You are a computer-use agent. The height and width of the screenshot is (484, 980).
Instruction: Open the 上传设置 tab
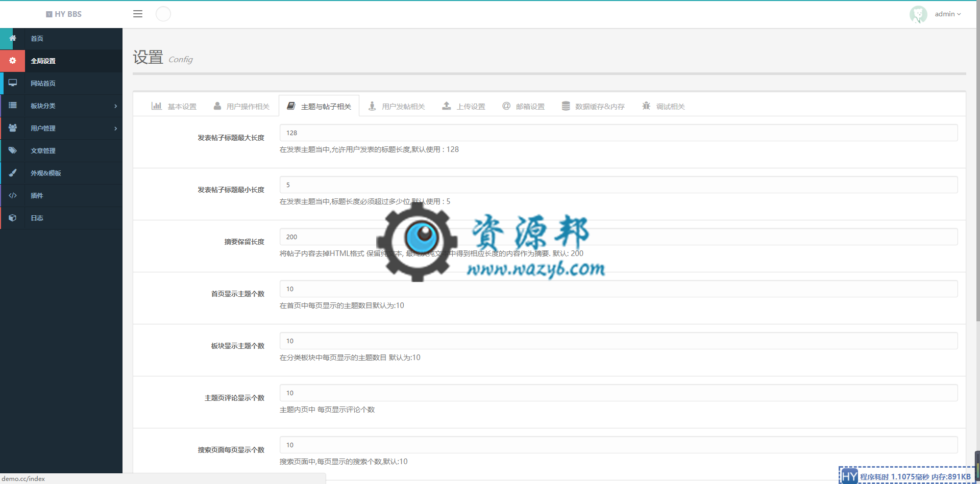tap(463, 106)
